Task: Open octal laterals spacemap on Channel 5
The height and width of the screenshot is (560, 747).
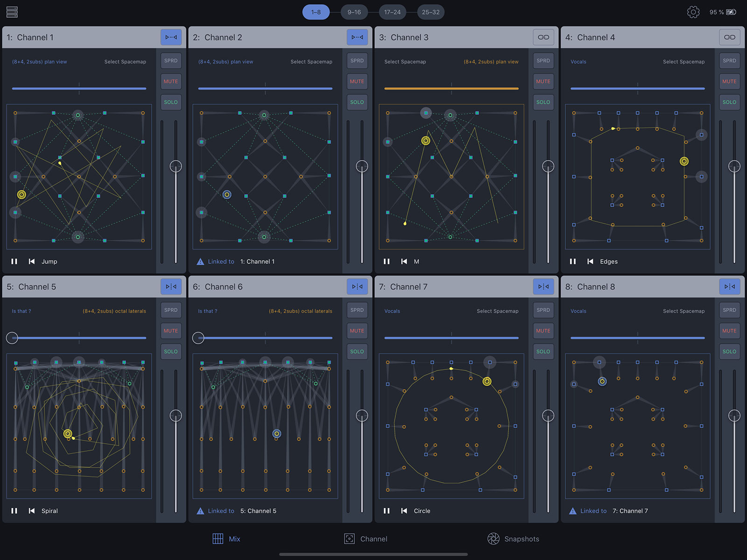Action: pos(114,311)
